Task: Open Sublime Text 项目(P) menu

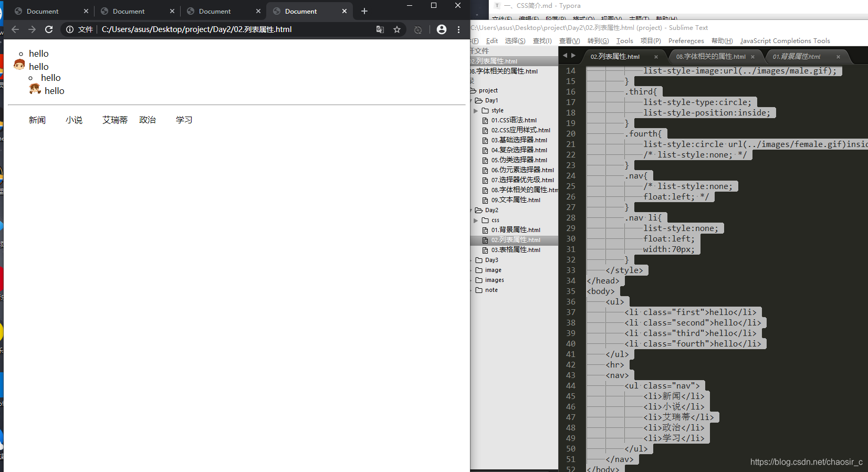Action: coord(651,41)
